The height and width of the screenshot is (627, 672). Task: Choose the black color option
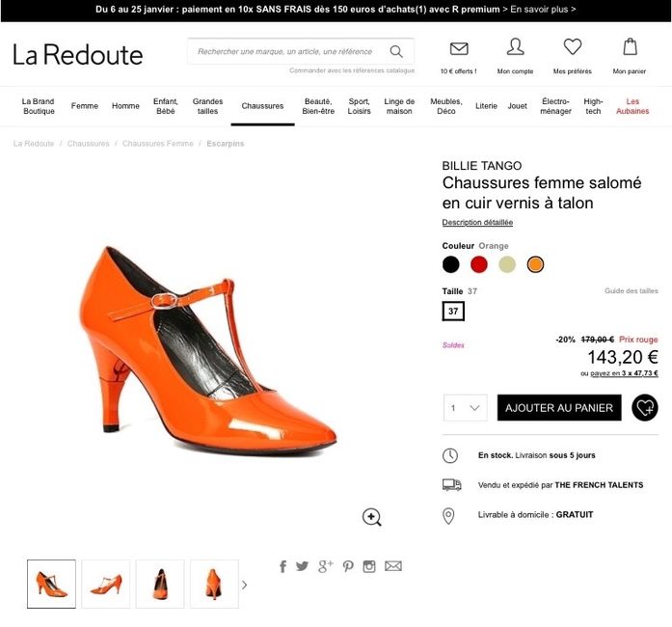[x=451, y=264]
